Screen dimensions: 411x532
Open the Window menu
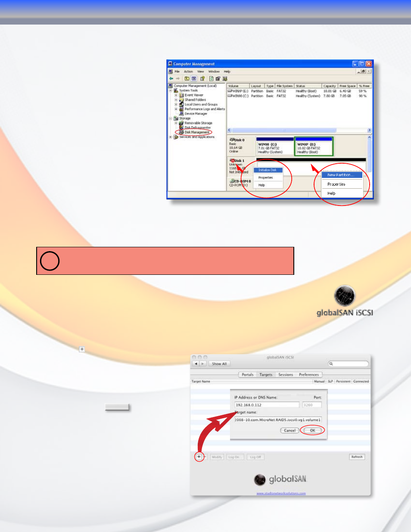point(214,72)
